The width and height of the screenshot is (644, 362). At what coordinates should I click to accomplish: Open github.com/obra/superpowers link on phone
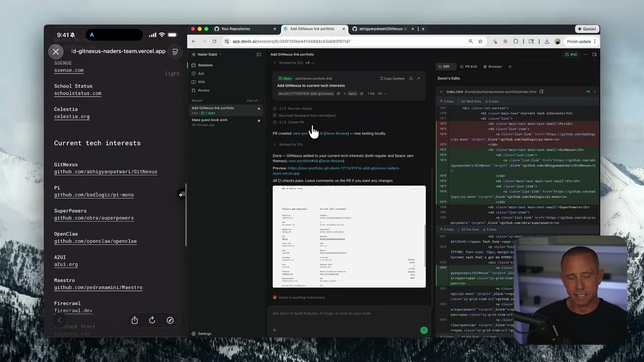[x=94, y=218]
